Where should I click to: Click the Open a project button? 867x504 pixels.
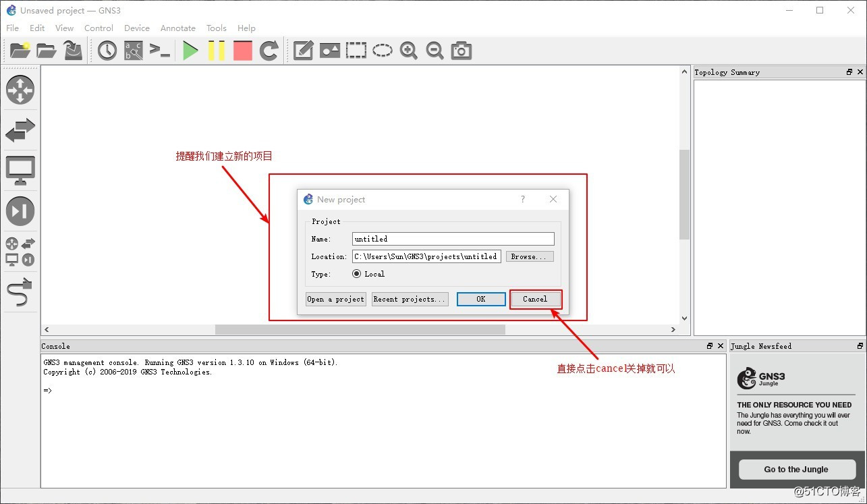336,299
